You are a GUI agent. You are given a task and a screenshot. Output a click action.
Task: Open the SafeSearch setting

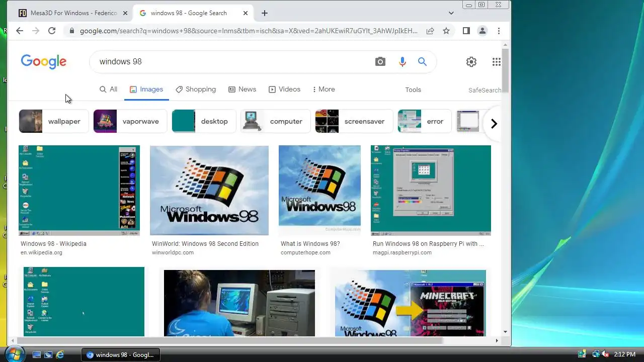(x=485, y=90)
